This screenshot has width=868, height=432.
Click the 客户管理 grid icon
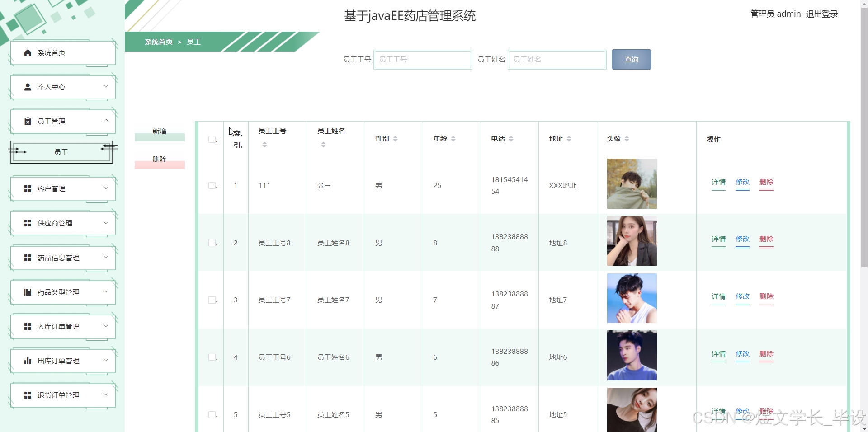(x=27, y=188)
